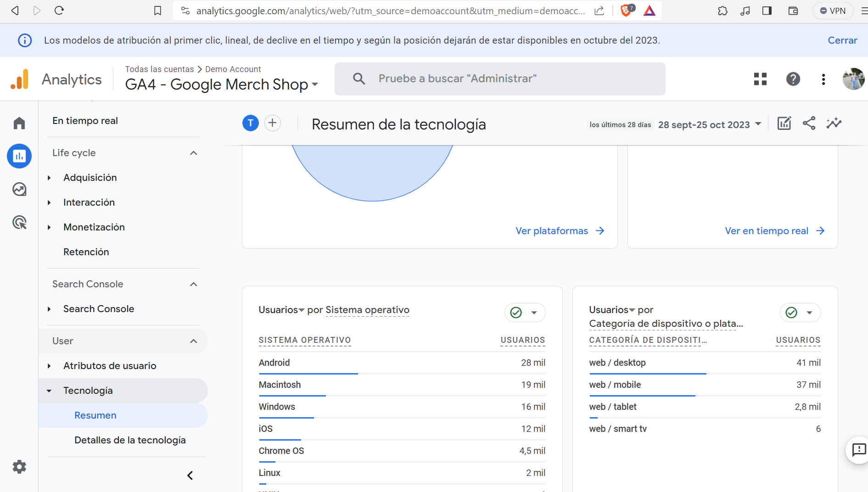
Task: Open Advertising in left rail
Action: 19,222
